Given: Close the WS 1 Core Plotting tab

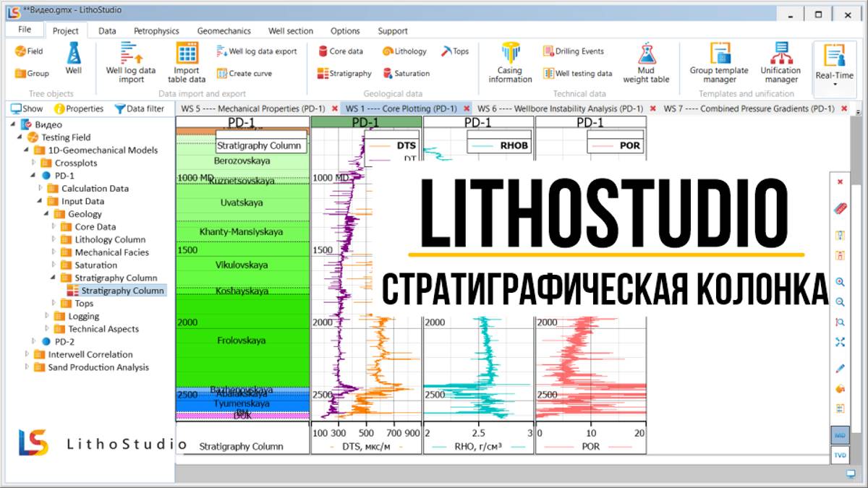Looking at the screenshot, I should [x=465, y=108].
